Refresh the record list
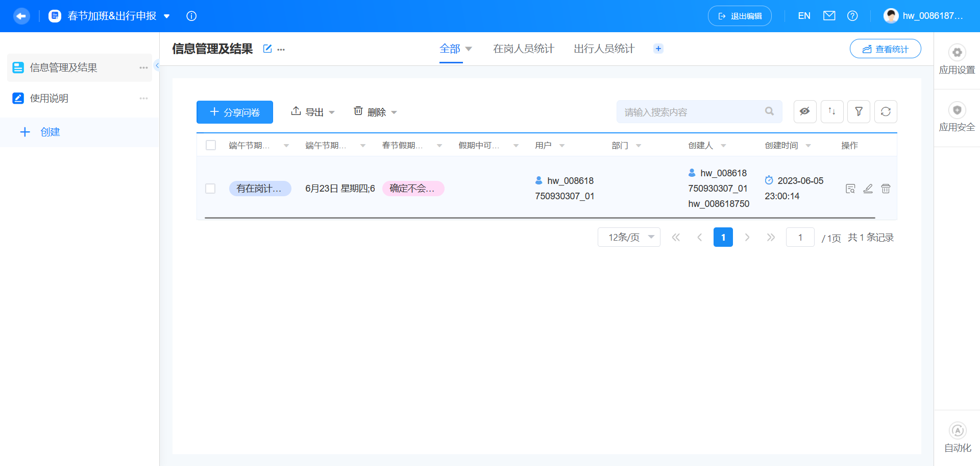 [886, 111]
